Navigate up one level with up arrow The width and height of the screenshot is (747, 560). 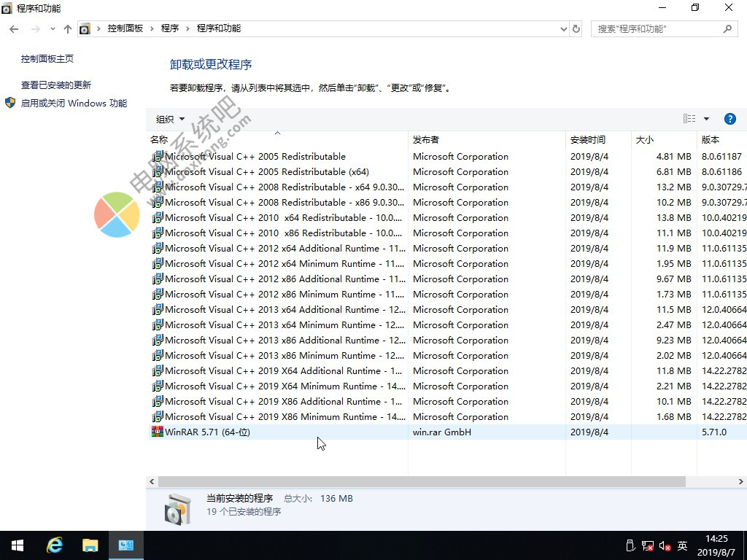click(x=68, y=29)
